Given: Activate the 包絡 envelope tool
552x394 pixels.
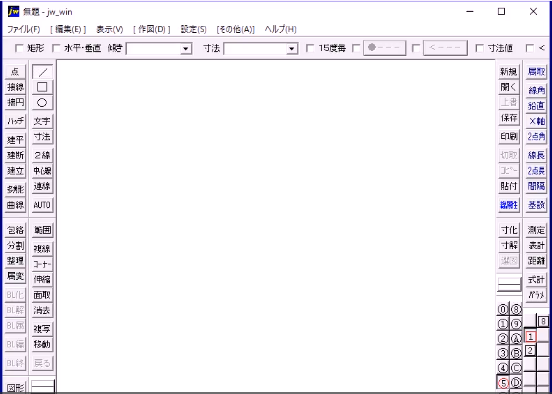Looking at the screenshot, I should pos(15,230).
